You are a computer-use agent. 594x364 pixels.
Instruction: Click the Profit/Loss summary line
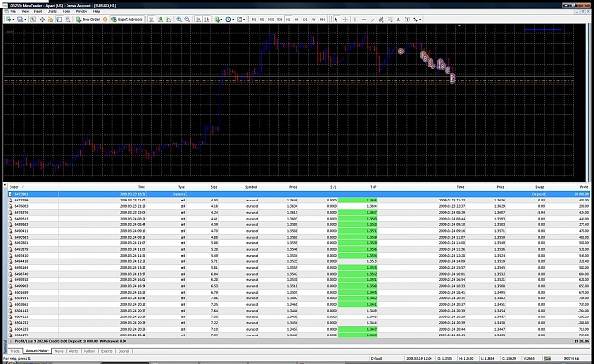(298, 341)
